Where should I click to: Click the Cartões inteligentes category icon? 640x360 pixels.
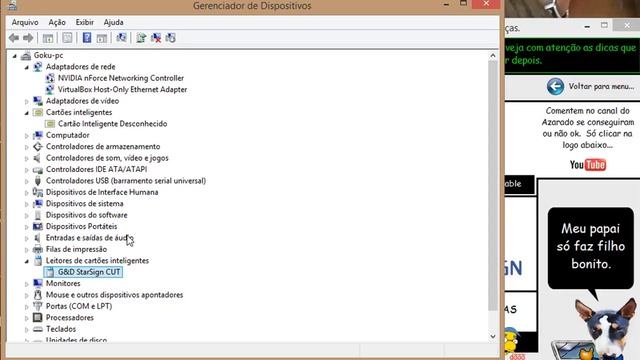tap(38, 112)
